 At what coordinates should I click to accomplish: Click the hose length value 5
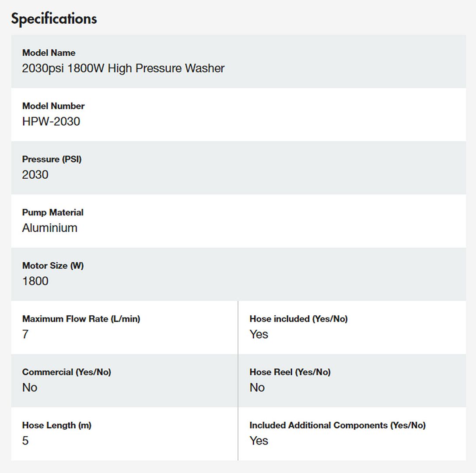coord(25,441)
